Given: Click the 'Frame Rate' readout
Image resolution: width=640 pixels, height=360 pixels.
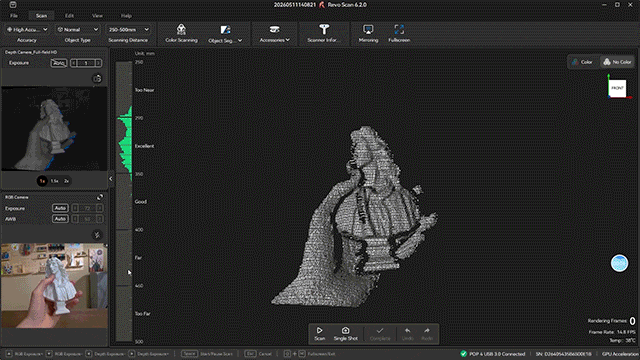Looking at the screenshot, I should [x=612, y=332].
